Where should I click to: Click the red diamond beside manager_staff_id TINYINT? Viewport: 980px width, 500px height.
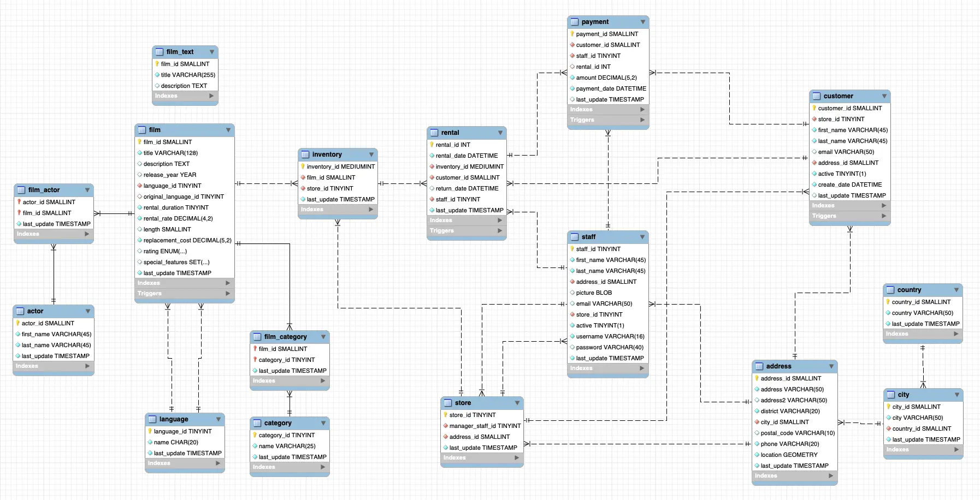(445, 426)
